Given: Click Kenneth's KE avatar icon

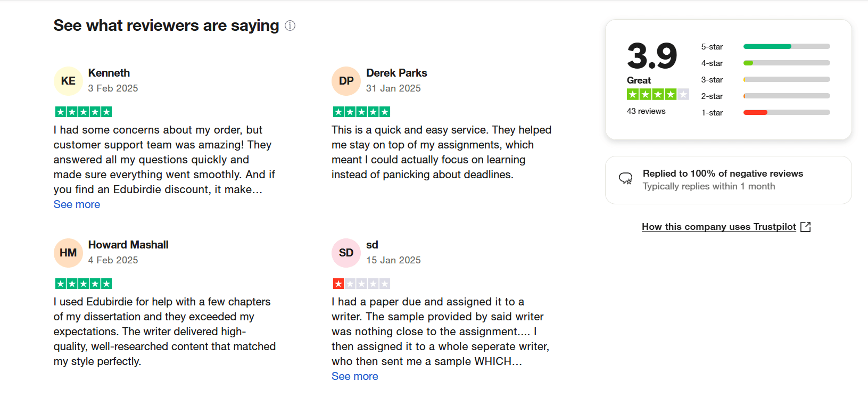Looking at the screenshot, I should coord(68,81).
